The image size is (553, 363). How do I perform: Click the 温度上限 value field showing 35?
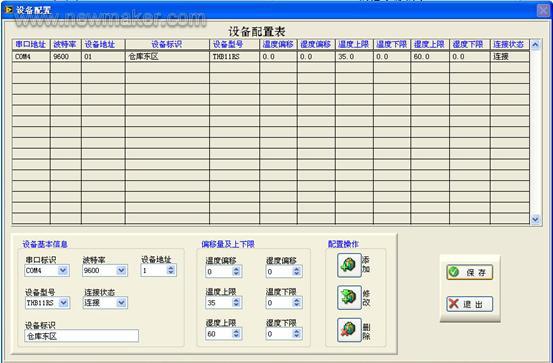point(219,302)
